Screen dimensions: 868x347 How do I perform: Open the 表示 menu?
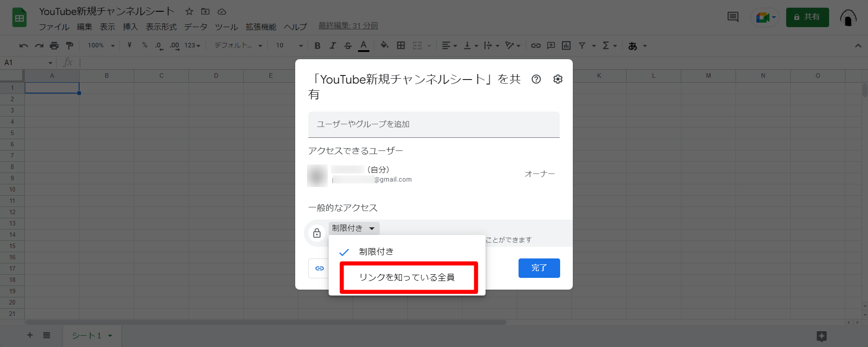pos(108,27)
